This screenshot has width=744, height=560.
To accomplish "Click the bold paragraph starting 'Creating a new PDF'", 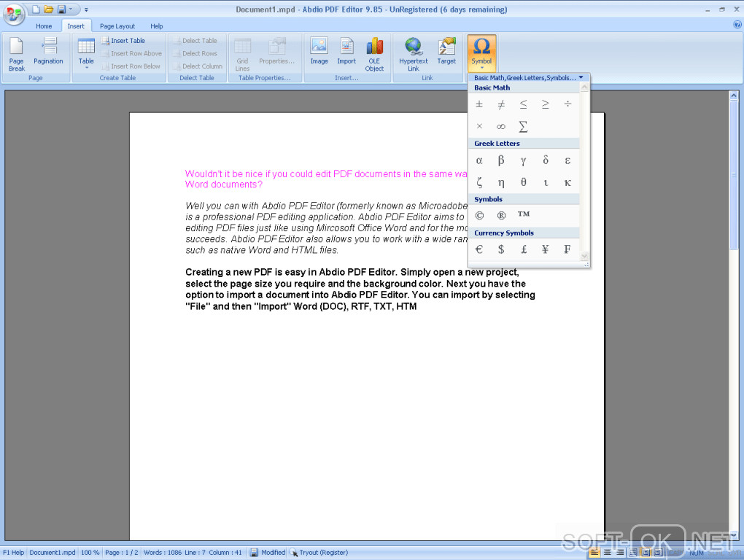I will pyautogui.click(x=360, y=289).
